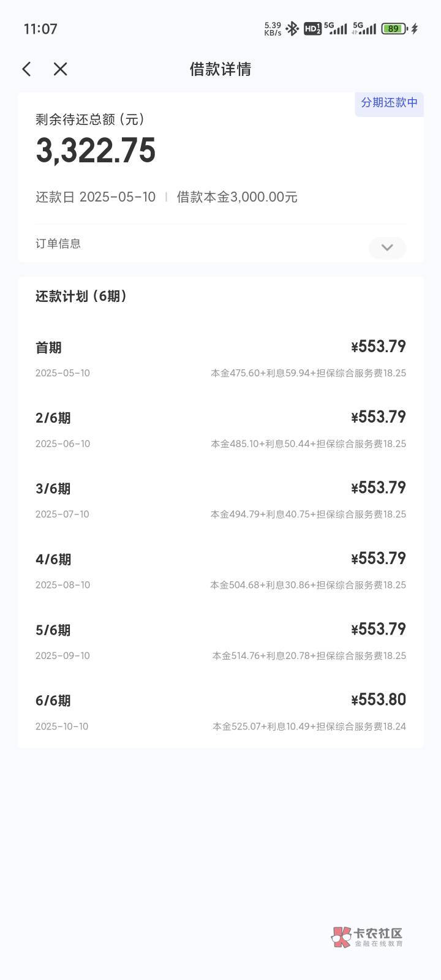This screenshot has height=980, width=441.
Task: Select the 3/6期 installment entry
Action: (221, 500)
